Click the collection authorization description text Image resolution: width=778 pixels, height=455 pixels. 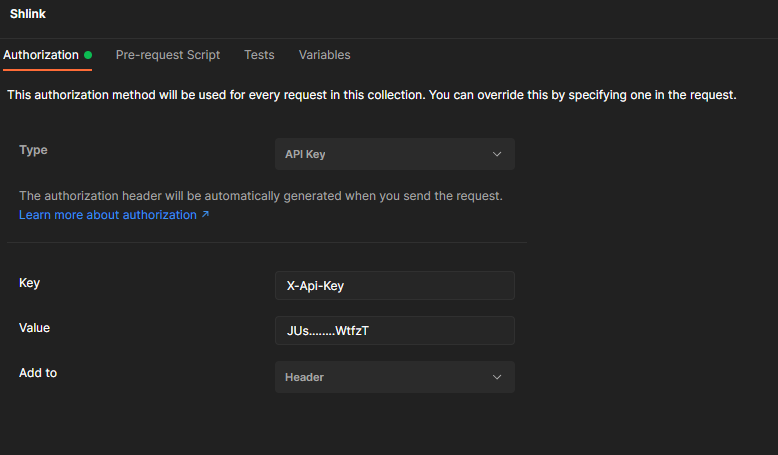371,96
